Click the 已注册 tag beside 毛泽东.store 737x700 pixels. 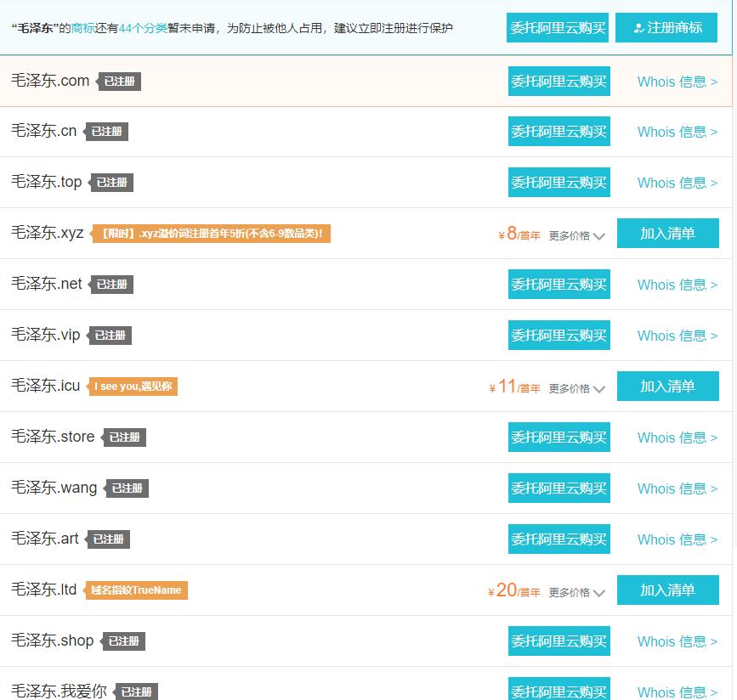124,437
